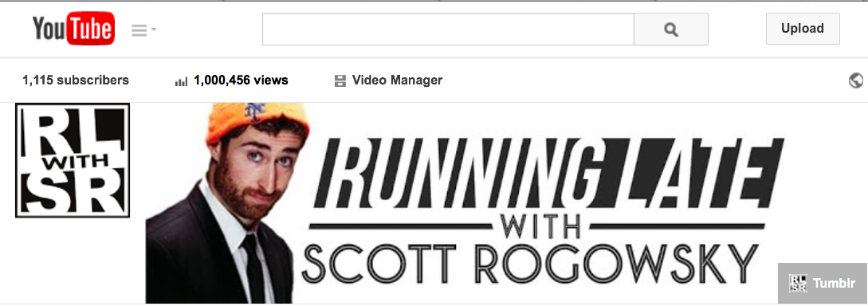Open the Upload page
The width and height of the screenshot is (868, 306).
click(803, 29)
